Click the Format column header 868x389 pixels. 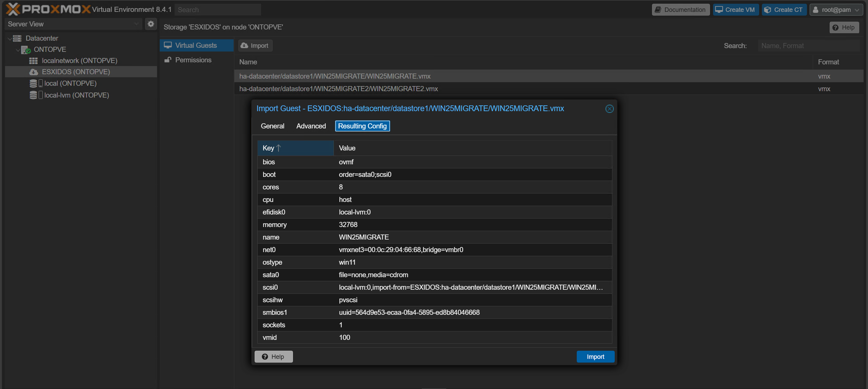(838, 62)
